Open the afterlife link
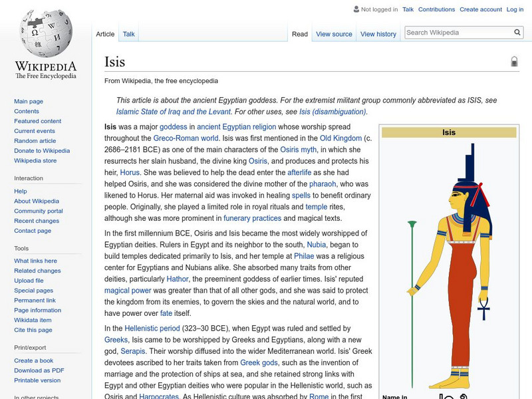 tap(299, 172)
